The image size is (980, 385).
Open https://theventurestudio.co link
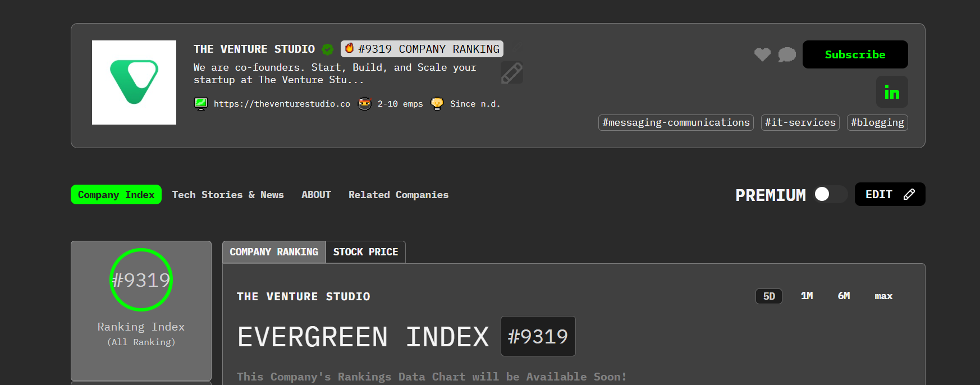coord(282,104)
